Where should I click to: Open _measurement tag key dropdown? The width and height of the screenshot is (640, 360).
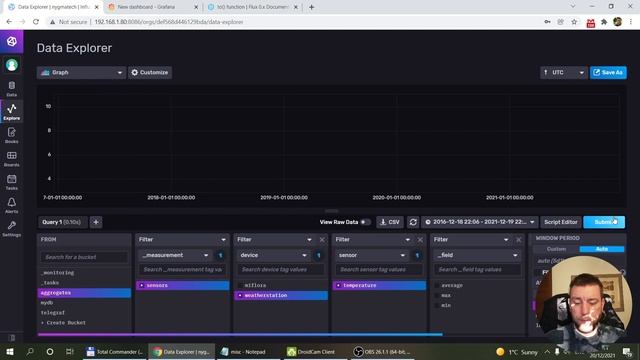[175, 255]
